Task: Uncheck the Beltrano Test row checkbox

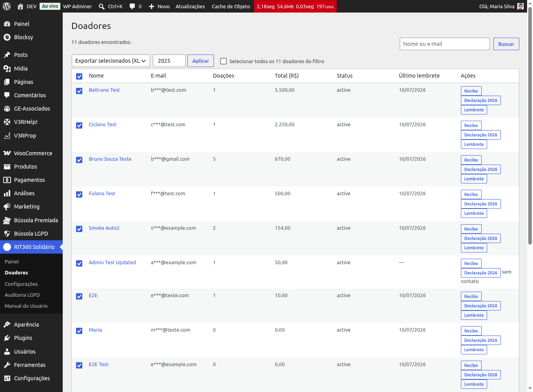Action: coord(79,91)
